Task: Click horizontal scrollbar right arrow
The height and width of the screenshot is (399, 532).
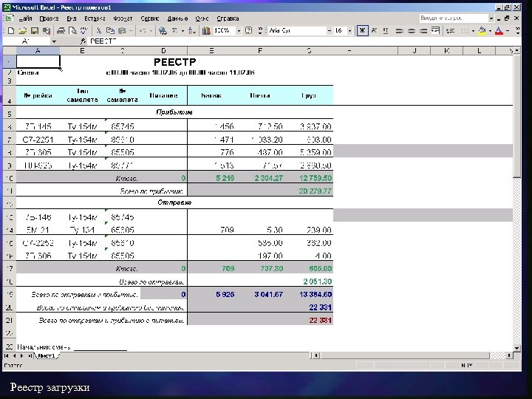Action: [x=509, y=355]
